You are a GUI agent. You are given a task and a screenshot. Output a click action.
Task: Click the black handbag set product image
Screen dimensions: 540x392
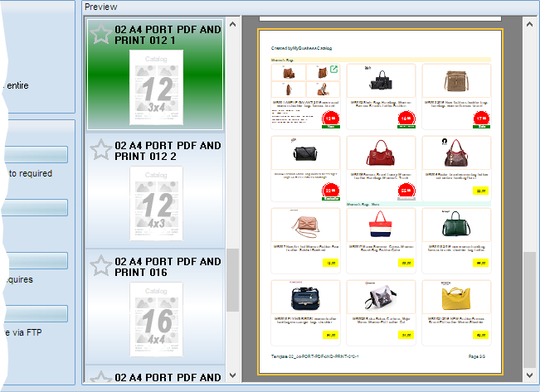[x=382, y=80]
